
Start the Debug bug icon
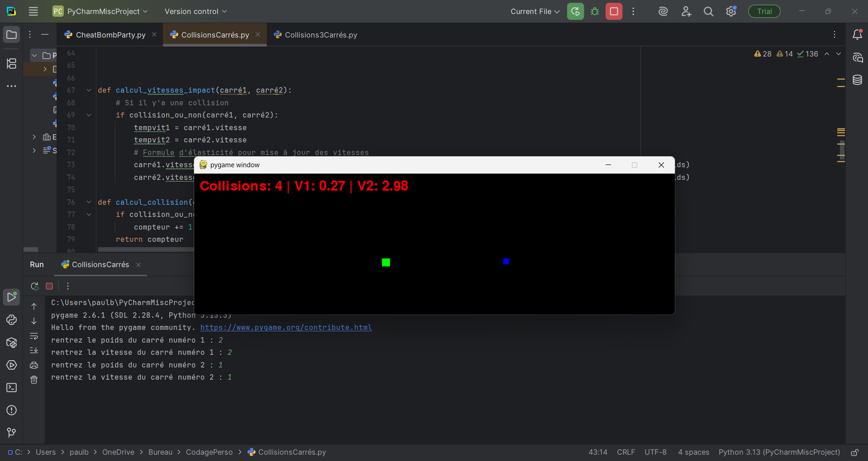tap(595, 11)
